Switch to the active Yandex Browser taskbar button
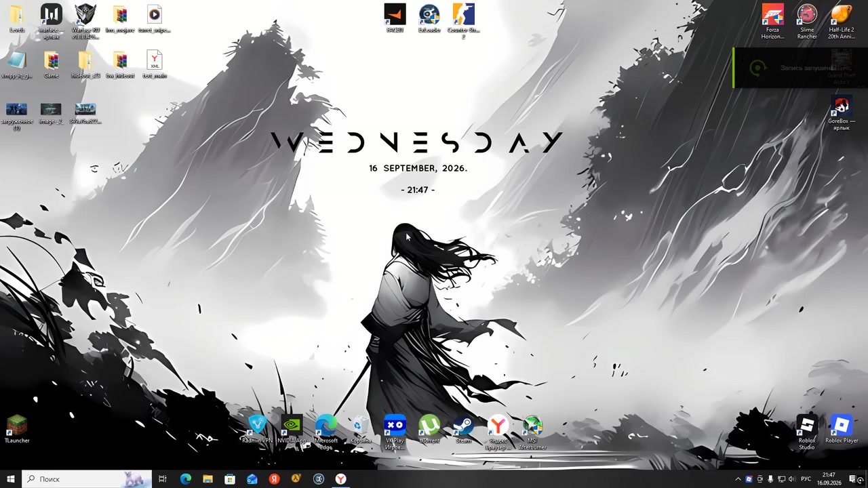 click(341, 479)
